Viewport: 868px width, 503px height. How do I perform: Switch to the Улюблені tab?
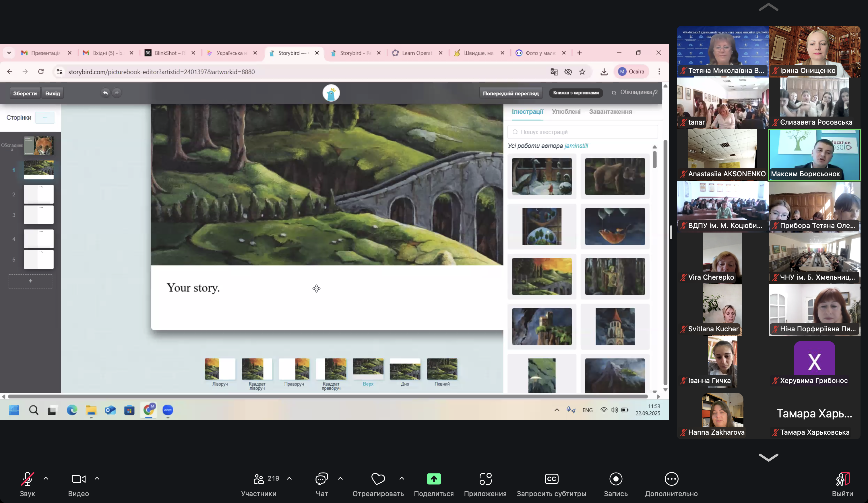tap(566, 112)
